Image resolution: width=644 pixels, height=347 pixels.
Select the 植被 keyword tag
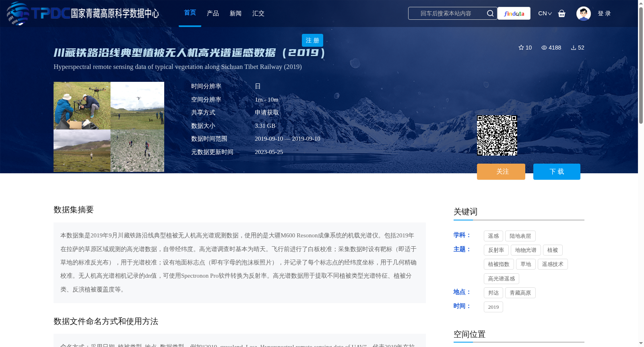point(553,250)
